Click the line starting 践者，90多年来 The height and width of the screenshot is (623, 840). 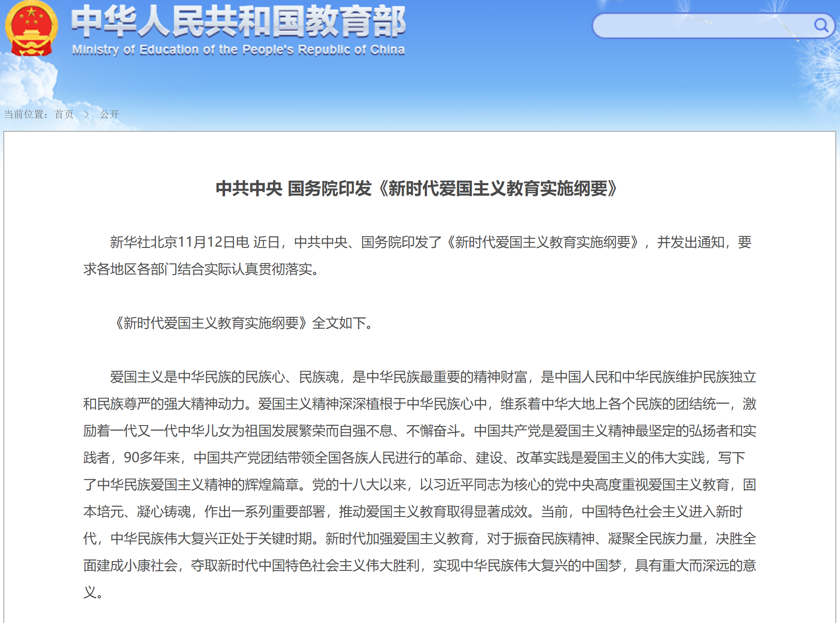(414, 458)
